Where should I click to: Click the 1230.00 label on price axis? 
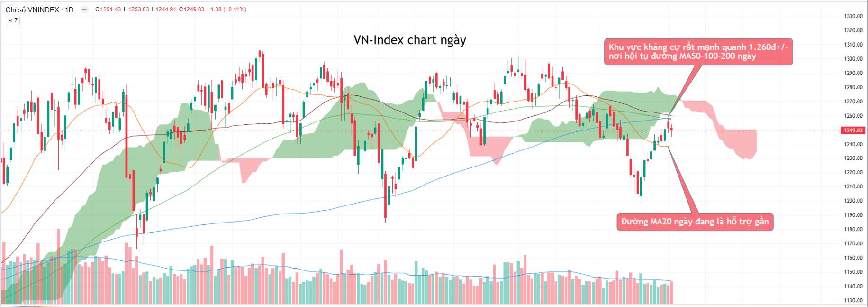853,158
